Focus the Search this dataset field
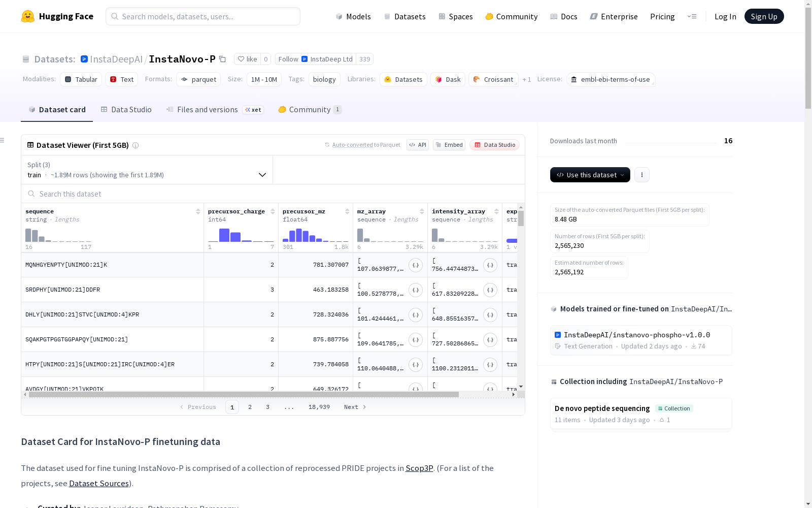The height and width of the screenshot is (508, 812). point(273,194)
